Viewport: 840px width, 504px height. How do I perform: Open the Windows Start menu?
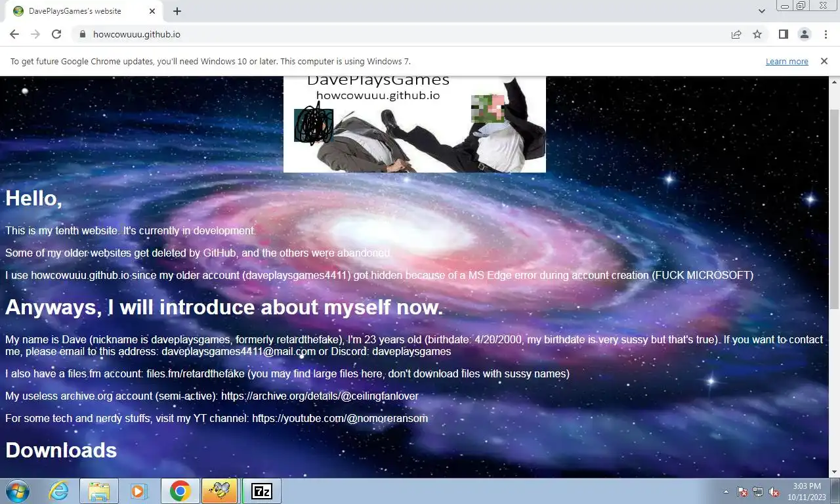[17, 491]
